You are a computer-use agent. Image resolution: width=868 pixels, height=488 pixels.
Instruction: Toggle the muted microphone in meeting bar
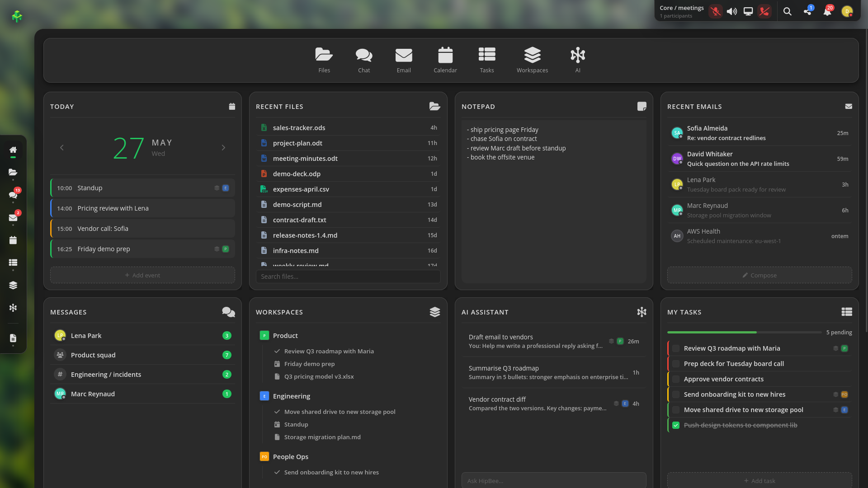716,11
